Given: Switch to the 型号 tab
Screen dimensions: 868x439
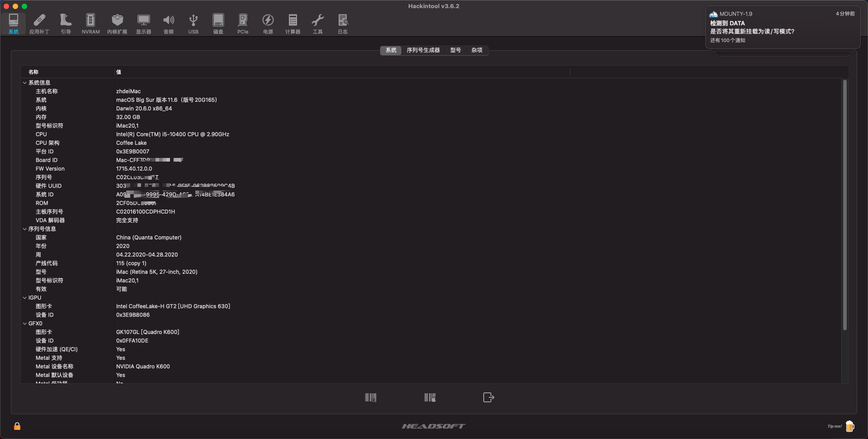Looking at the screenshot, I should click(456, 50).
